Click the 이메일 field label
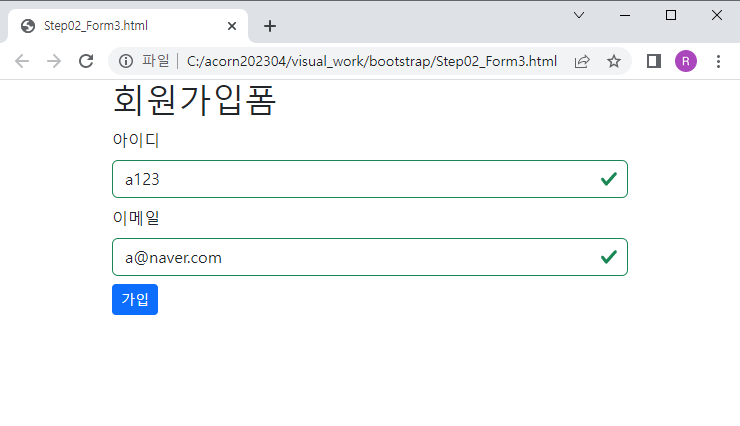The image size is (740, 426). tap(136, 218)
